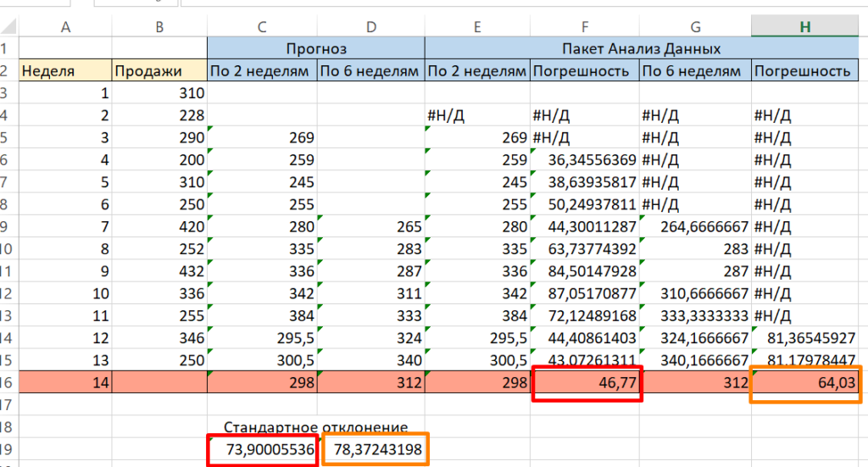Click sales value 310 in row 3

coord(159,93)
